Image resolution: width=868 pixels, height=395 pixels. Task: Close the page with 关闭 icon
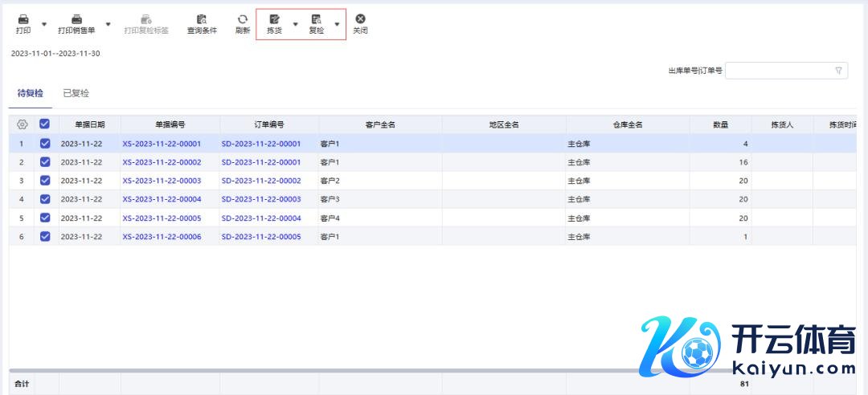pos(360,19)
